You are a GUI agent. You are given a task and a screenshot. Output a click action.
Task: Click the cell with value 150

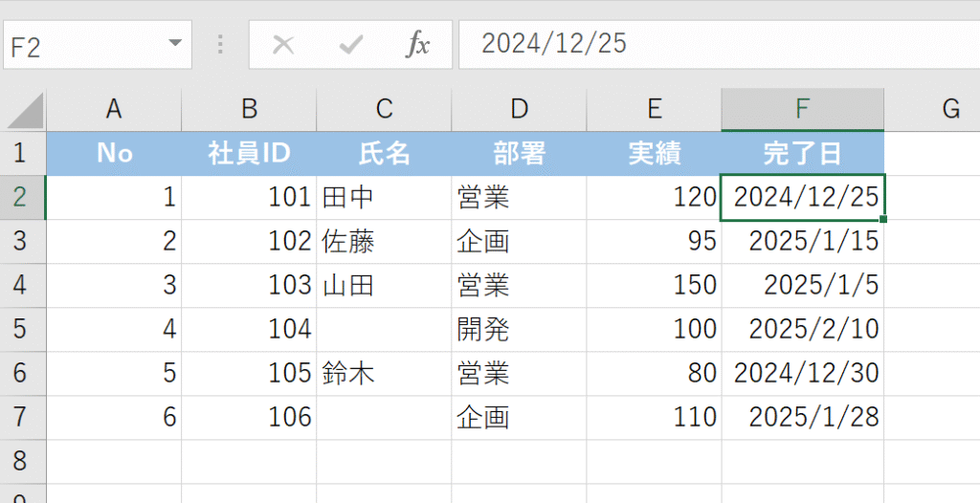click(x=654, y=285)
